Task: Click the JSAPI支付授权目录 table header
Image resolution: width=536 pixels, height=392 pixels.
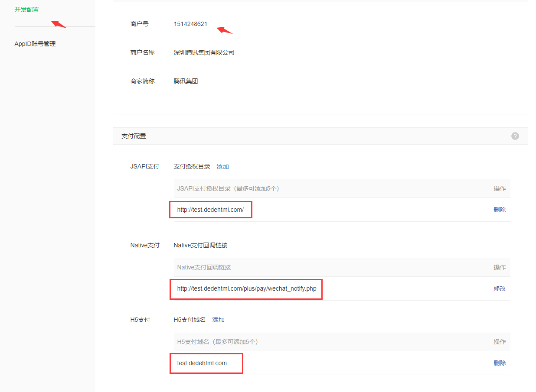Action: (x=228, y=188)
